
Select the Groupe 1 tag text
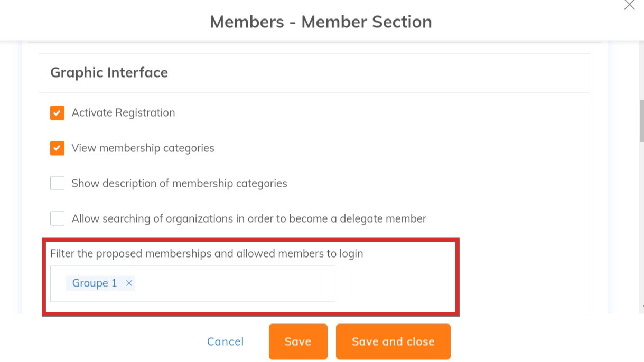pos(95,283)
